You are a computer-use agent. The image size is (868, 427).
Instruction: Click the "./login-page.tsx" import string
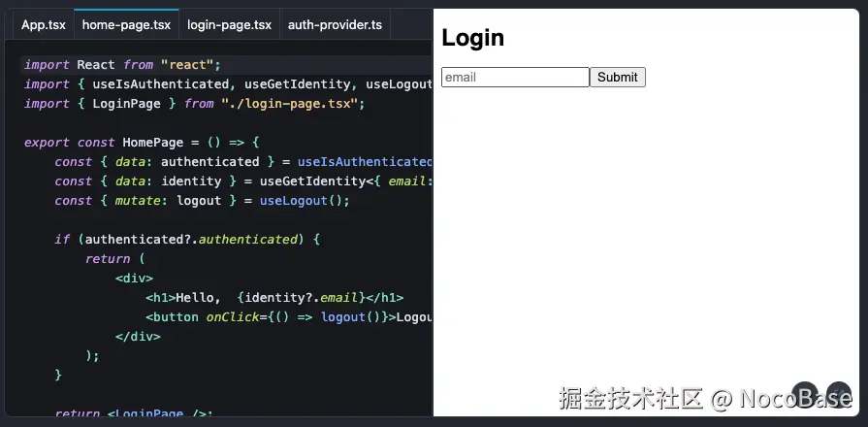point(290,104)
